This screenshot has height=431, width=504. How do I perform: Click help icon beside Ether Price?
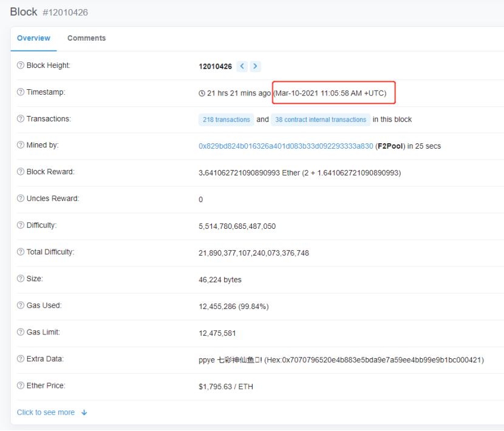point(21,386)
